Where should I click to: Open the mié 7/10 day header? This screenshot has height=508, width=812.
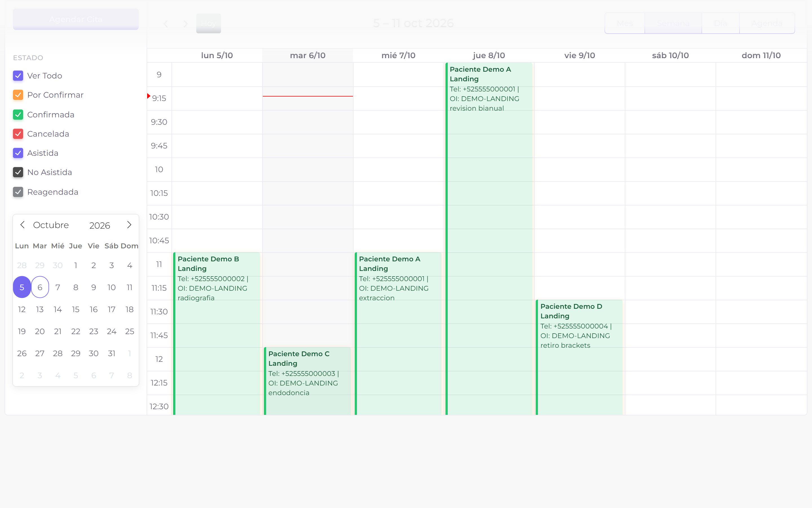(x=398, y=55)
